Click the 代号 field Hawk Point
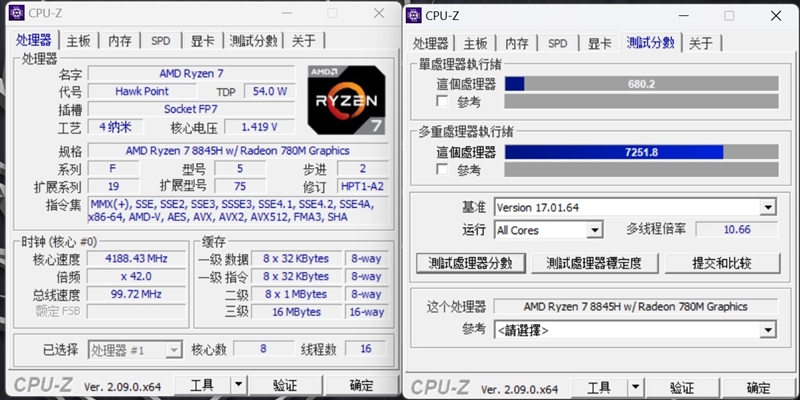800x400 pixels. 142,91
